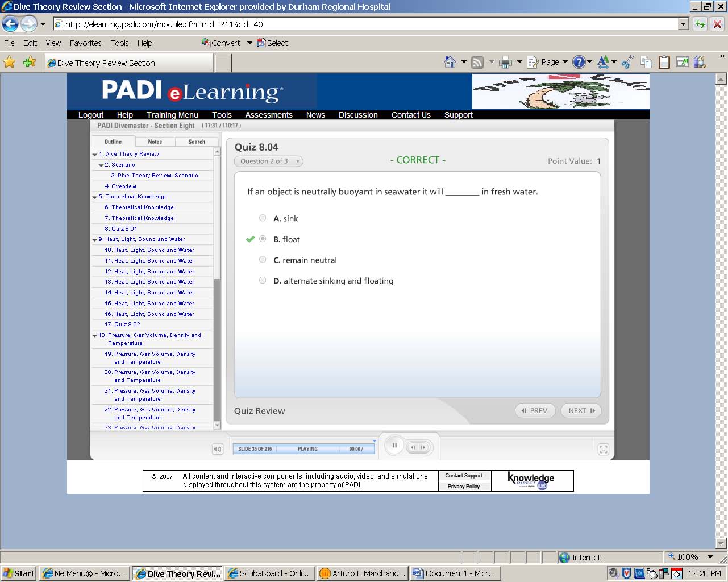
Task: Stop loading with the red X icon
Action: [717, 24]
